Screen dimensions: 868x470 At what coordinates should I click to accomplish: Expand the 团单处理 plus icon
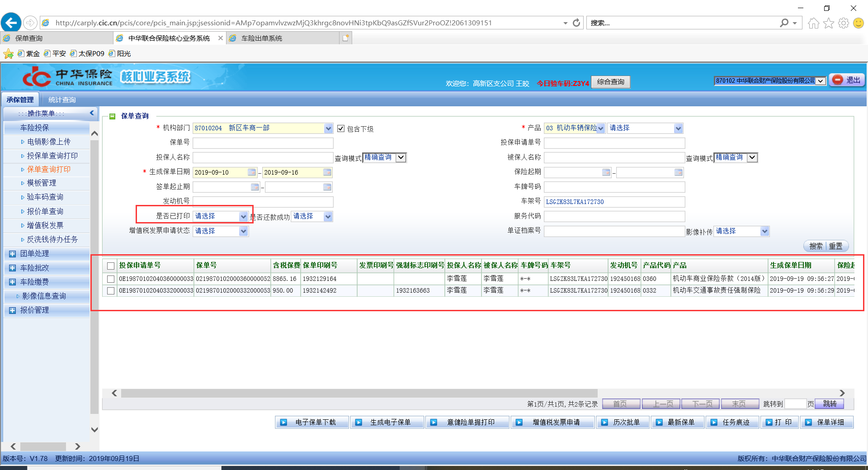pos(12,254)
